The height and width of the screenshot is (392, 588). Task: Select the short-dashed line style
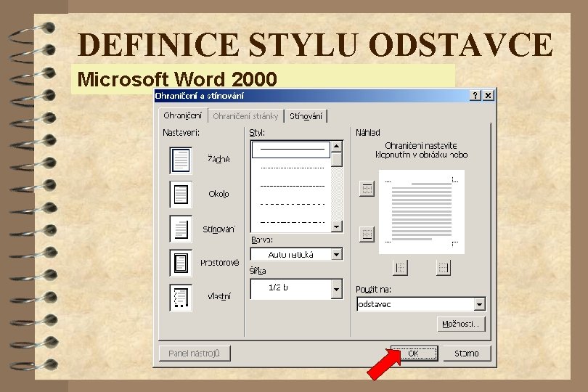(x=292, y=186)
